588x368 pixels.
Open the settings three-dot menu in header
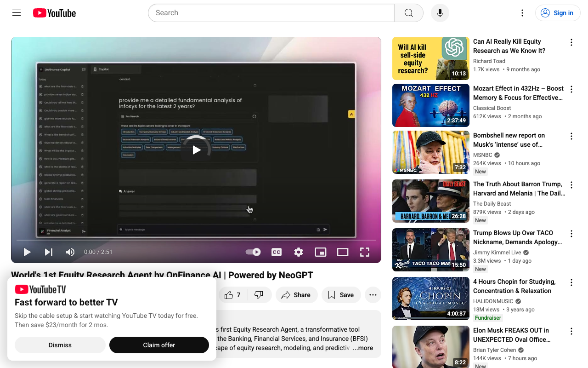522,13
